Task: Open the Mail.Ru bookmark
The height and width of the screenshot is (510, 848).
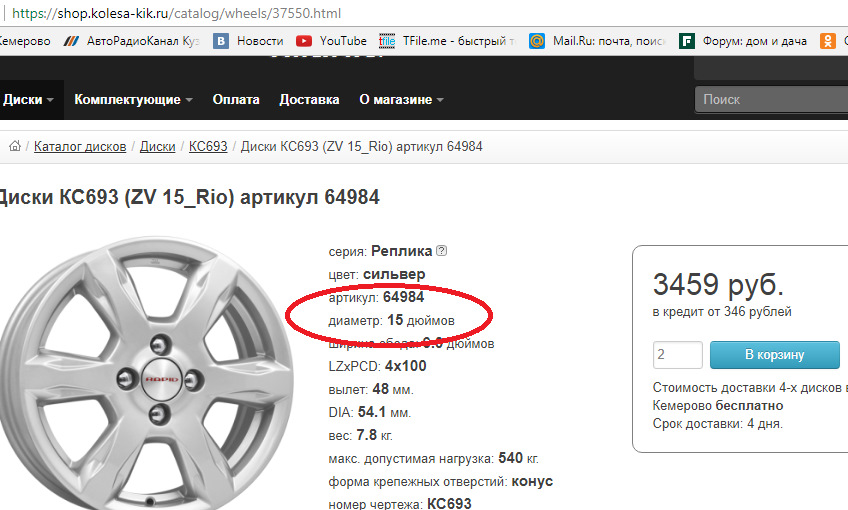Action: coord(590,41)
